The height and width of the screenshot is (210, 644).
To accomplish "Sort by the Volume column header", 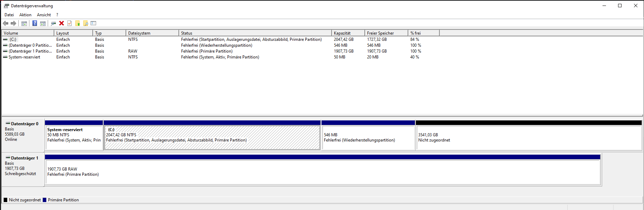I will coord(28,33).
